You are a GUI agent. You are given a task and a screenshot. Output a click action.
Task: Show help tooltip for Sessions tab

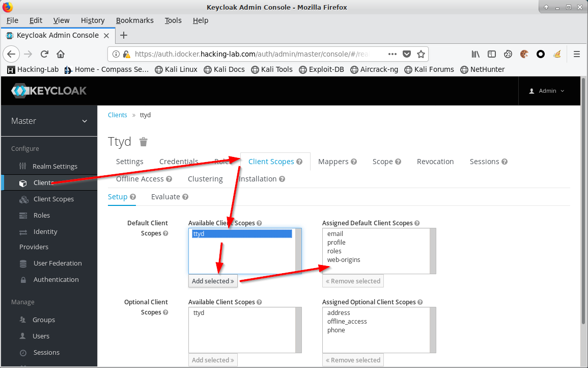(505, 162)
